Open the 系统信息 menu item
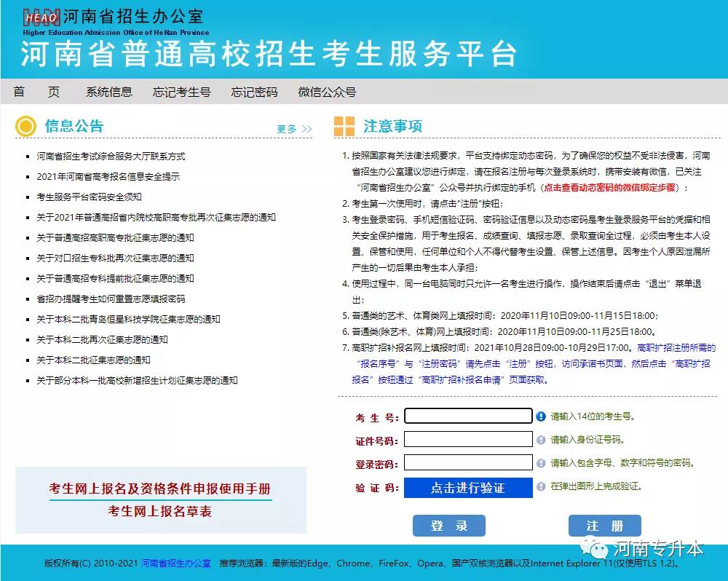 (109, 92)
